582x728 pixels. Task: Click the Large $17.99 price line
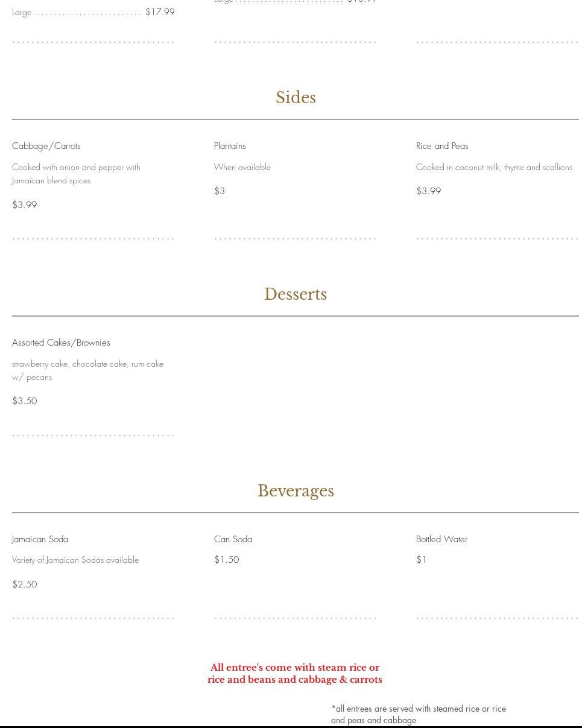(x=93, y=12)
